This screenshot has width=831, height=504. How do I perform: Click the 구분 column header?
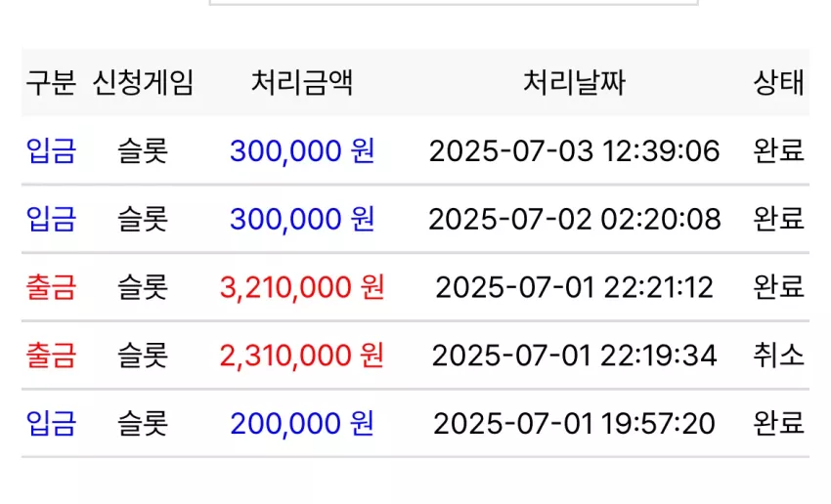(x=51, y=83)
